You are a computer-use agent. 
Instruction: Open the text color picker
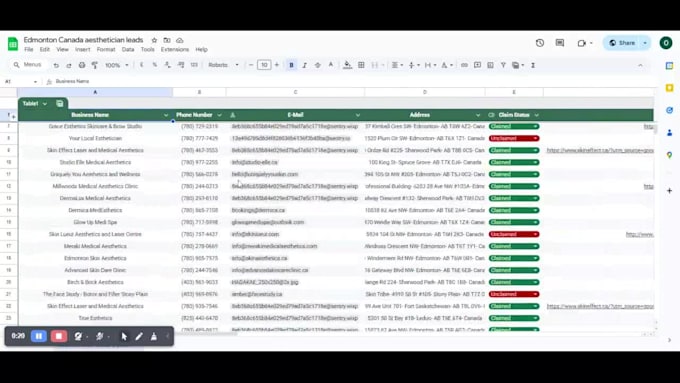click(331, 65)
